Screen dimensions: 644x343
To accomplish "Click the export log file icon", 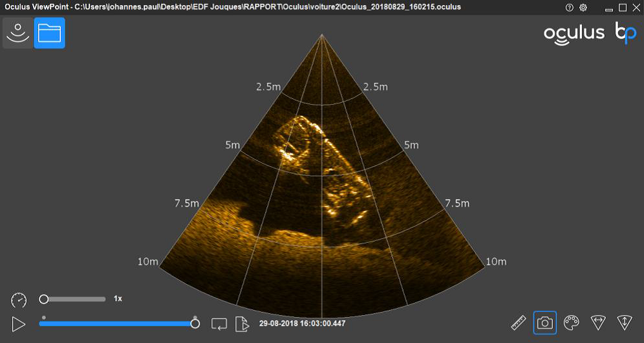I will pos(242,324).
